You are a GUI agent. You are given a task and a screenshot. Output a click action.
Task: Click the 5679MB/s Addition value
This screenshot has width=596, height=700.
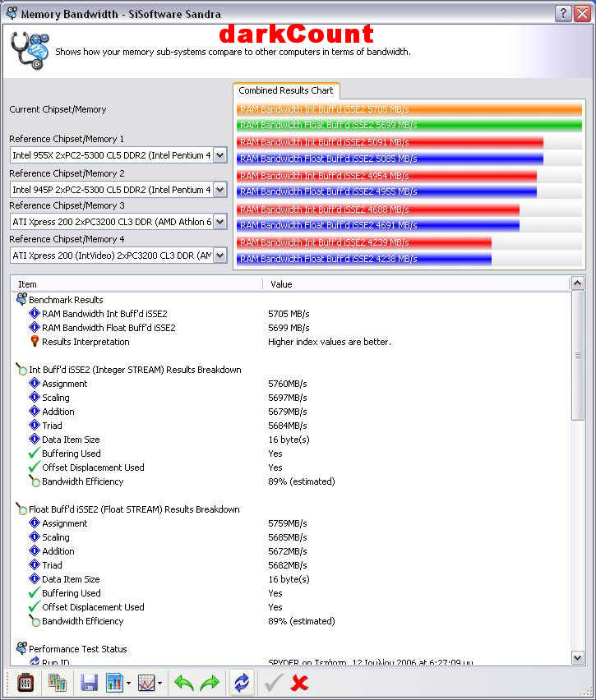tap(288, 412)
